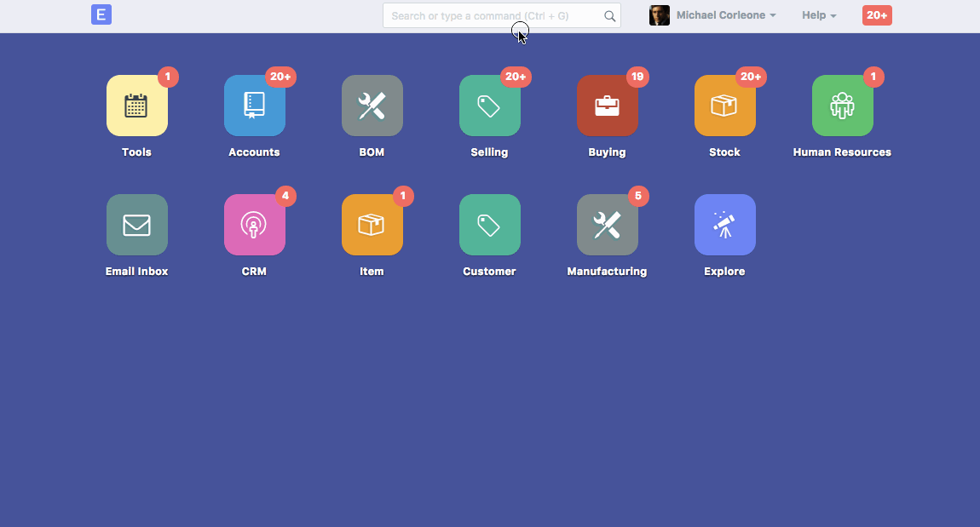The height and width of the screenshot is (527, 980).
Task: Open the BOM module icon
Action: [372, 106]
